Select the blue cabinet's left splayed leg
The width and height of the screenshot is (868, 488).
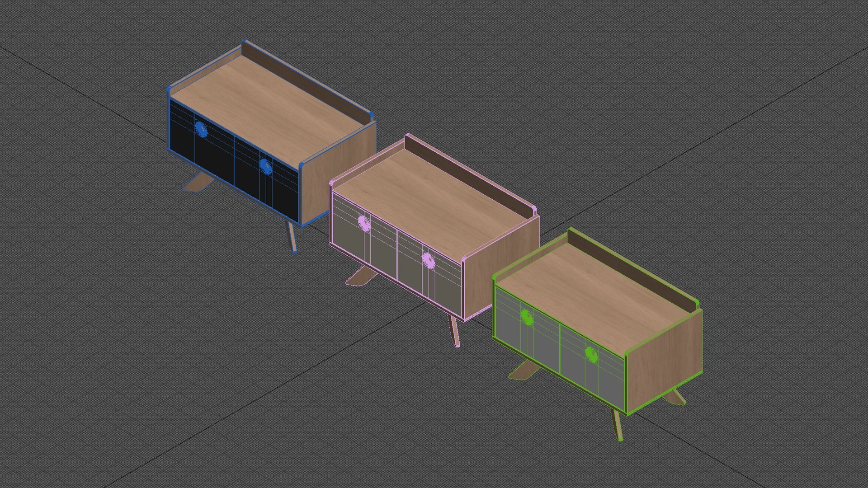(x=198, y=183)
